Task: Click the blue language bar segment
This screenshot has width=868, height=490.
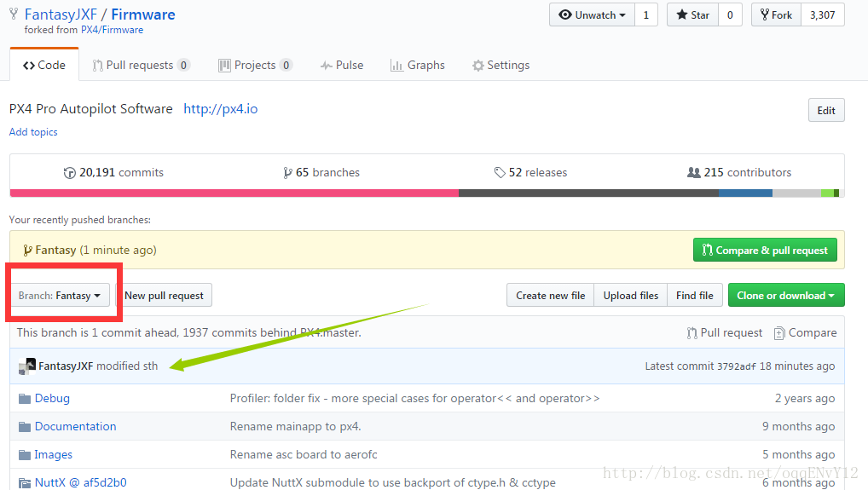Action: point(745,193)
